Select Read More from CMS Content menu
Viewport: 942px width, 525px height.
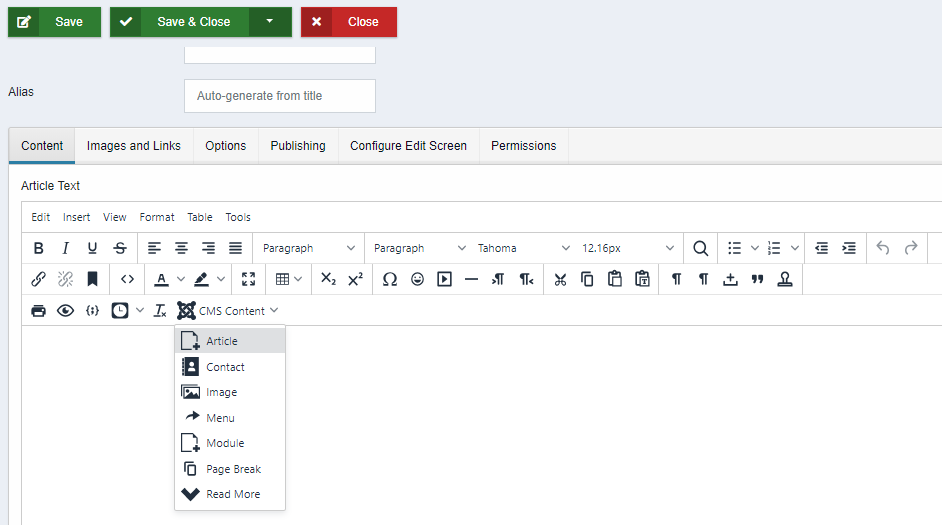[232, 494]
